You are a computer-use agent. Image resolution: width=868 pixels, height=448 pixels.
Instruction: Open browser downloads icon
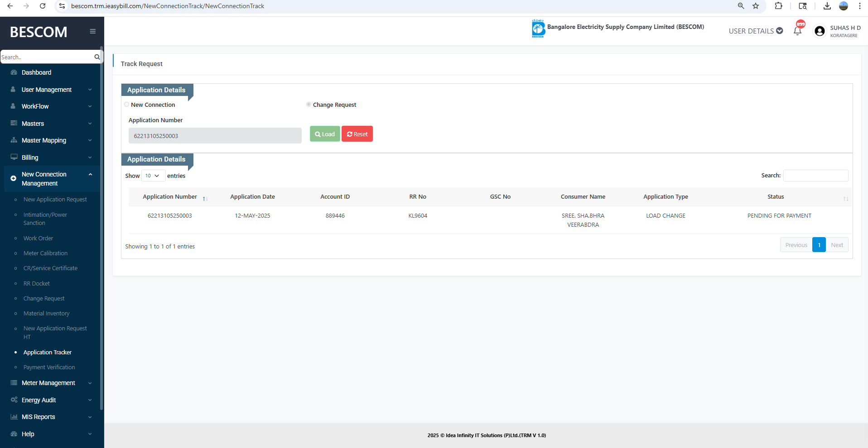pyautogui.click(x=827, y=6)
